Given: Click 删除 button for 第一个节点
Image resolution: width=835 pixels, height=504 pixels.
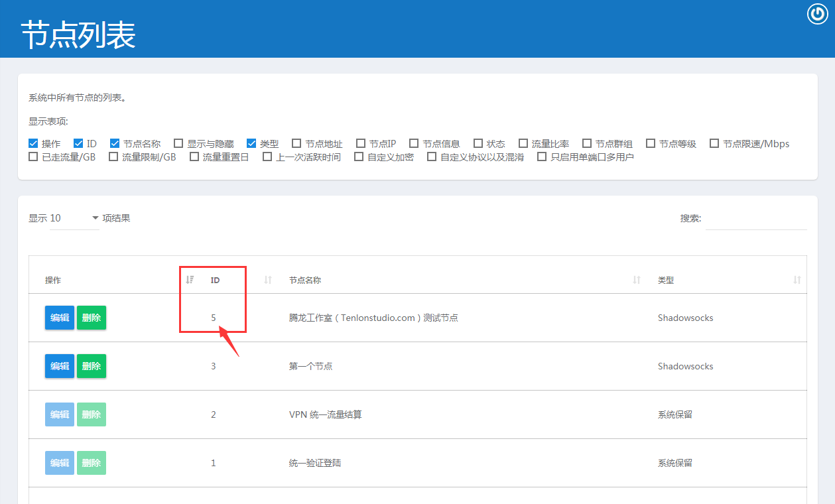Looking at the screenshot, I should click(x=91, y=365).
